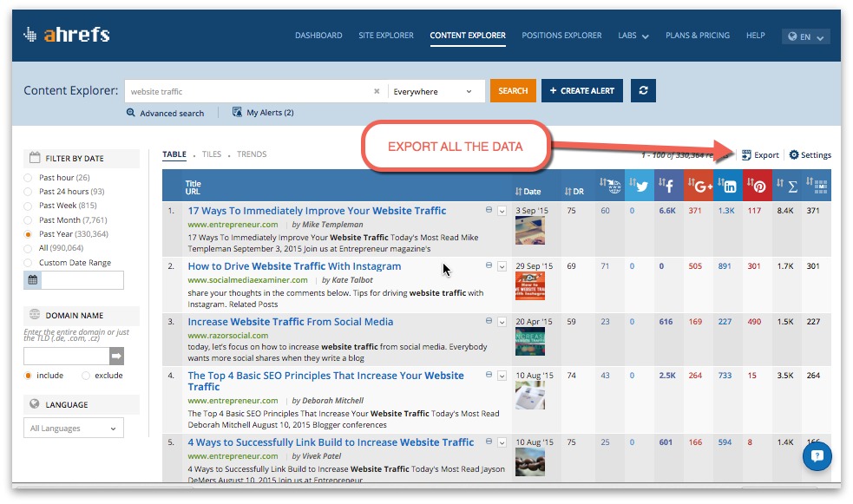The height and width of the screenshot is (504, 853).
Task: Sort results by DR column
Action: point(574,192)
